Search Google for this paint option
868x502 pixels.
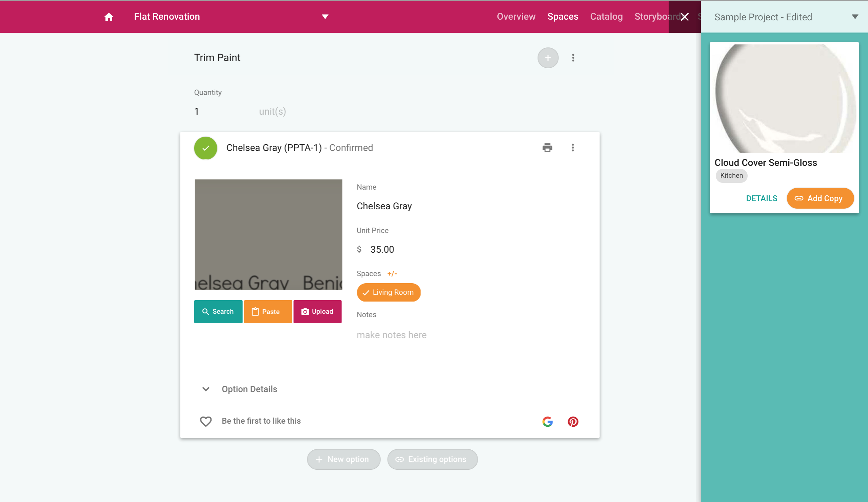click(x=547, y=421)
